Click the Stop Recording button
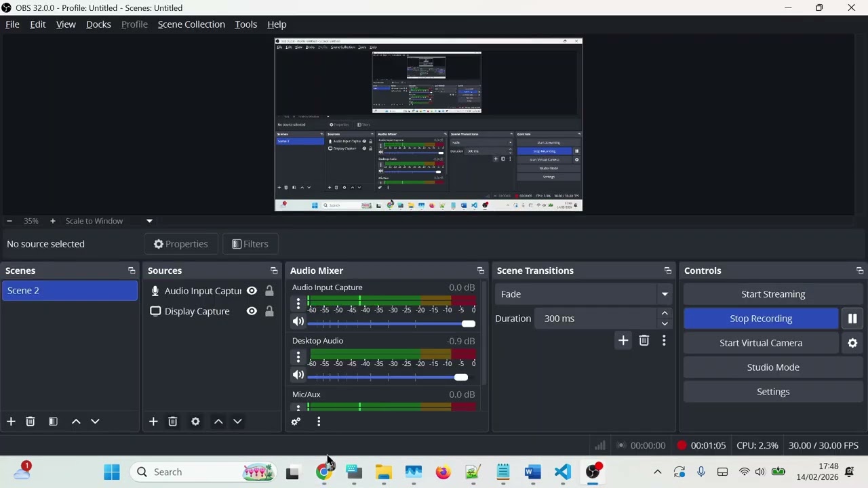 click(761, 319)
